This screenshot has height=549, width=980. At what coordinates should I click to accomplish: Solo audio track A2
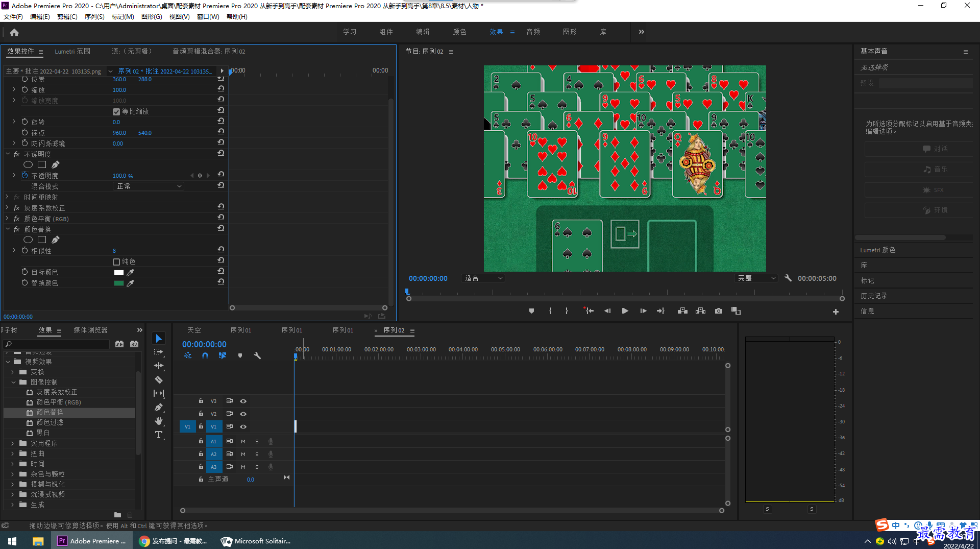[x=257, y=454]
